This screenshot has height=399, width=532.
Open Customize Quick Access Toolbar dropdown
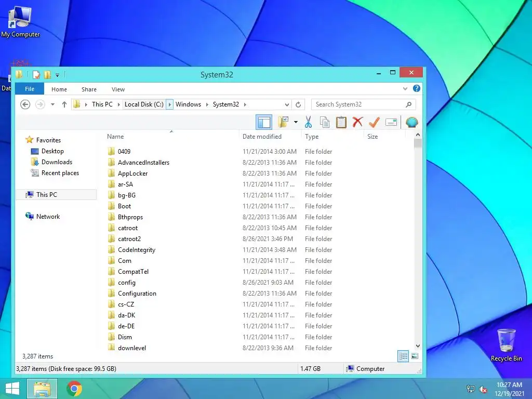pyautogui.click(x=57, y=75)
